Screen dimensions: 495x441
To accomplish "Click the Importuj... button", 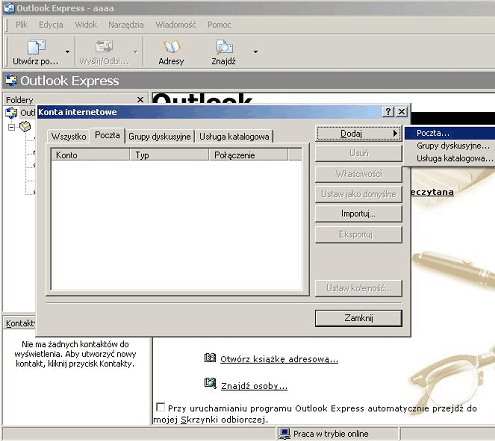I will (358, 214).
